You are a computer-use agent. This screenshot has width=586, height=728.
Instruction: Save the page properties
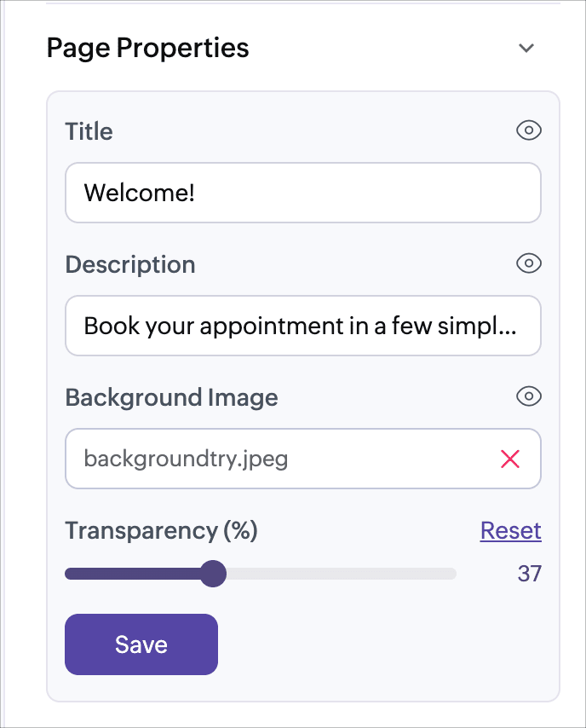[x=141, y=644]
